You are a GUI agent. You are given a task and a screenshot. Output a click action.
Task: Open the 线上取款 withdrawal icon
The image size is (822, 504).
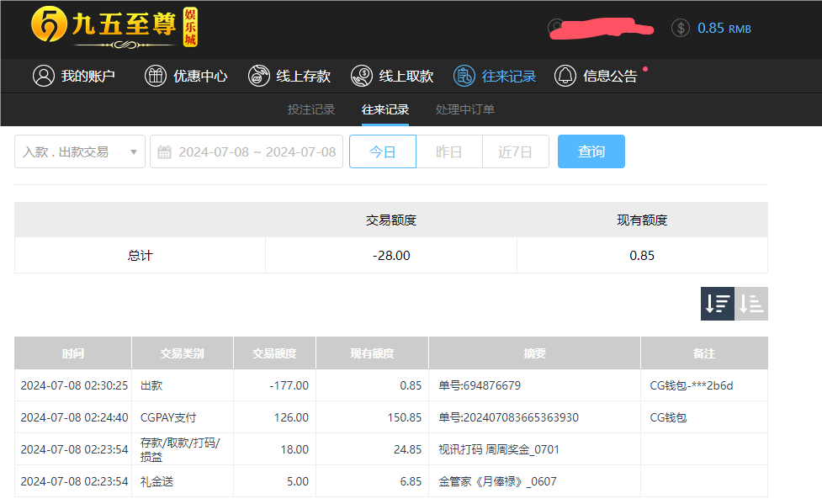[x=362, y=76]
